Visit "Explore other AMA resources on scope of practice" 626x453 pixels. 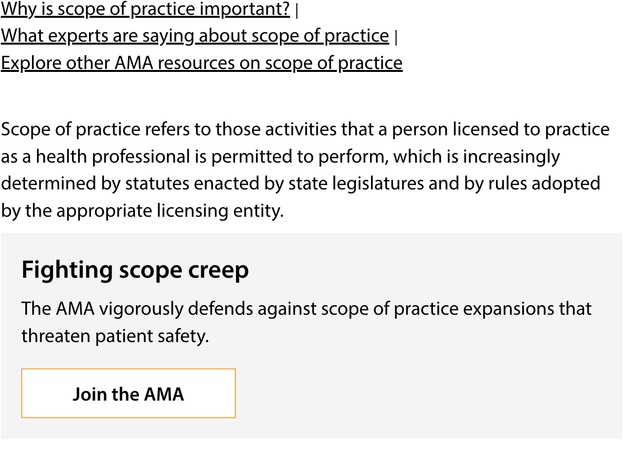click(x=202, y=63)
